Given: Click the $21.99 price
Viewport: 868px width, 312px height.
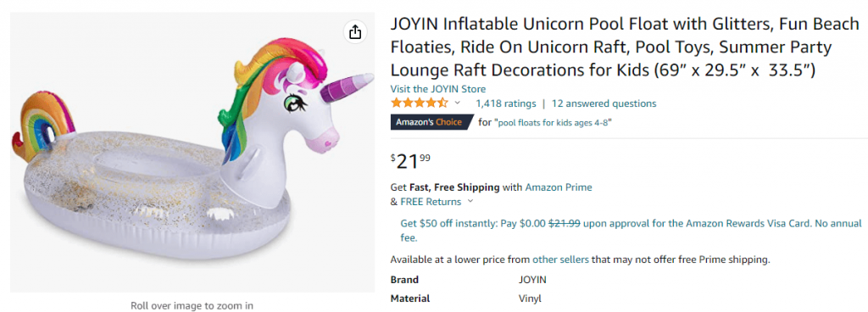Looking at the screenshot, I should [x=411, y=162].
